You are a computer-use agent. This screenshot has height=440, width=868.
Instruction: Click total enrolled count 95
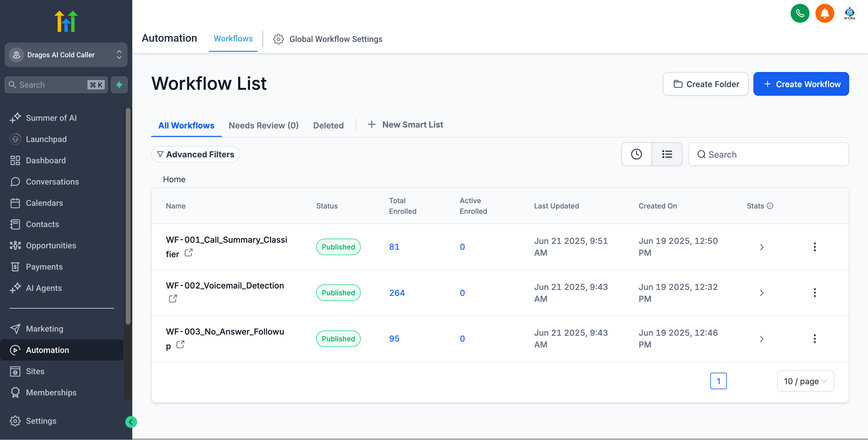tap(394, 339)
